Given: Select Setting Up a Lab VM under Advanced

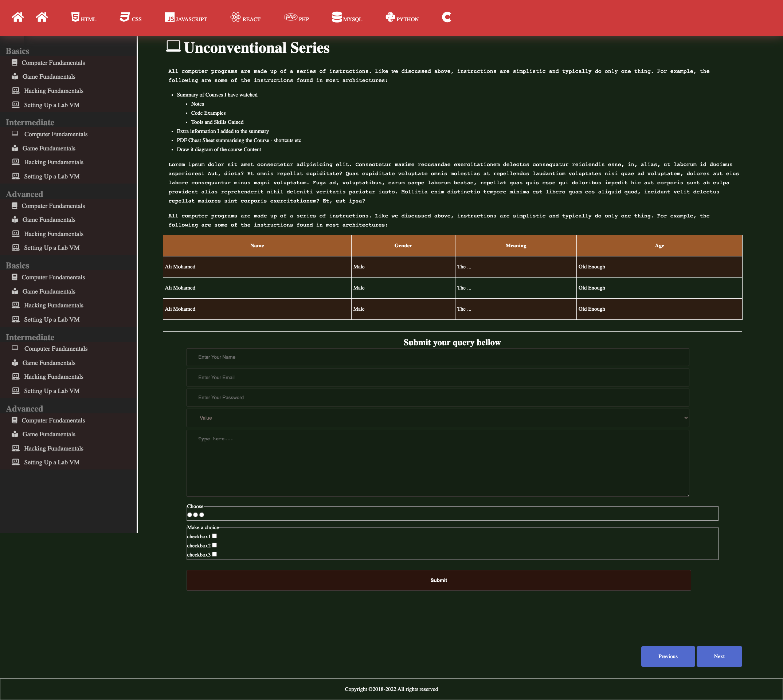Looking at the screenshot, I should point(52,247).
